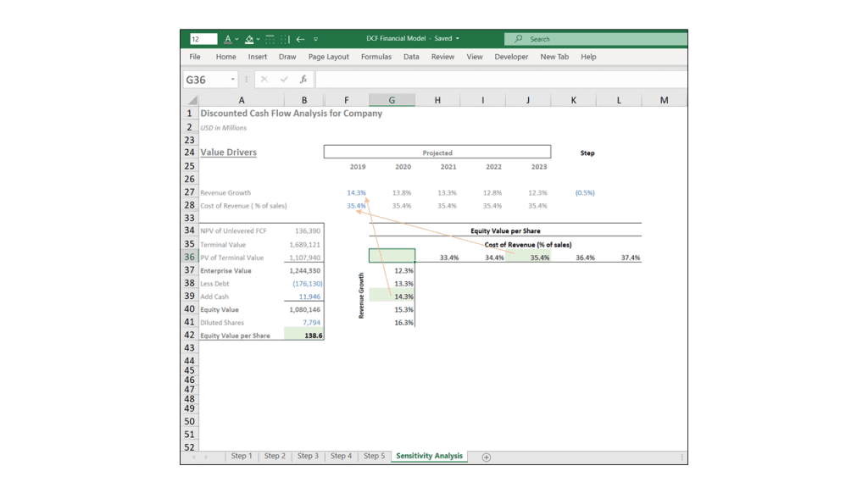
Task: Click the collapse ribbon chevron in the title bar
Action: pos(316,39)
